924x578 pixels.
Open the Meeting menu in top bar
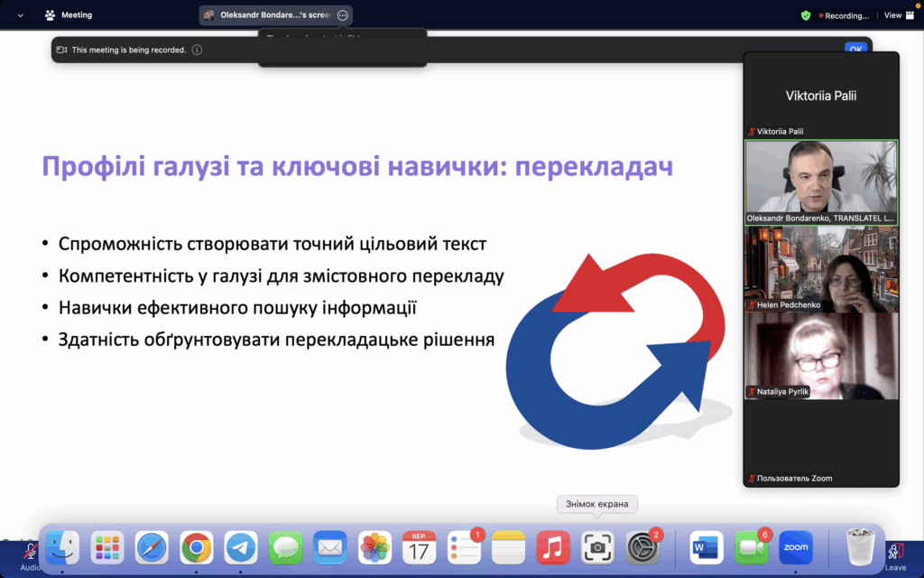(69, 15)
